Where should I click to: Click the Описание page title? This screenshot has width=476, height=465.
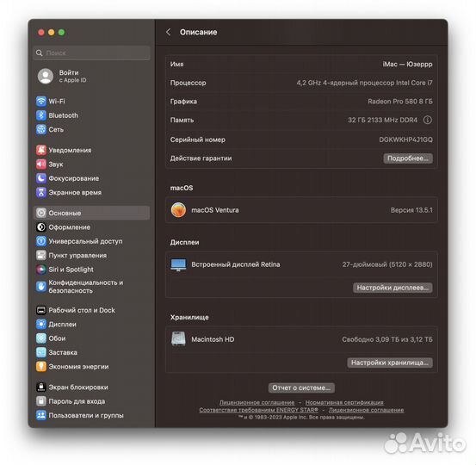(x=198, y=32)
